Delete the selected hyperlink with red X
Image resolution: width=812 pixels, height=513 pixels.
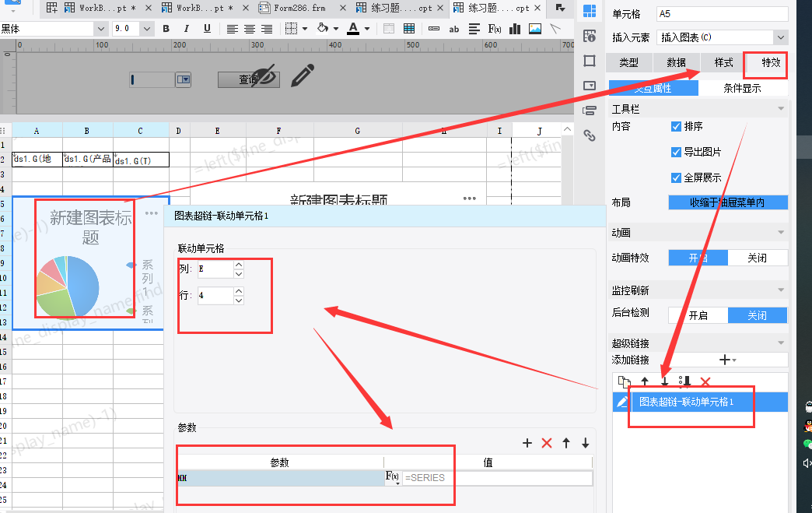pyautogui.click(x=705, y=382)
